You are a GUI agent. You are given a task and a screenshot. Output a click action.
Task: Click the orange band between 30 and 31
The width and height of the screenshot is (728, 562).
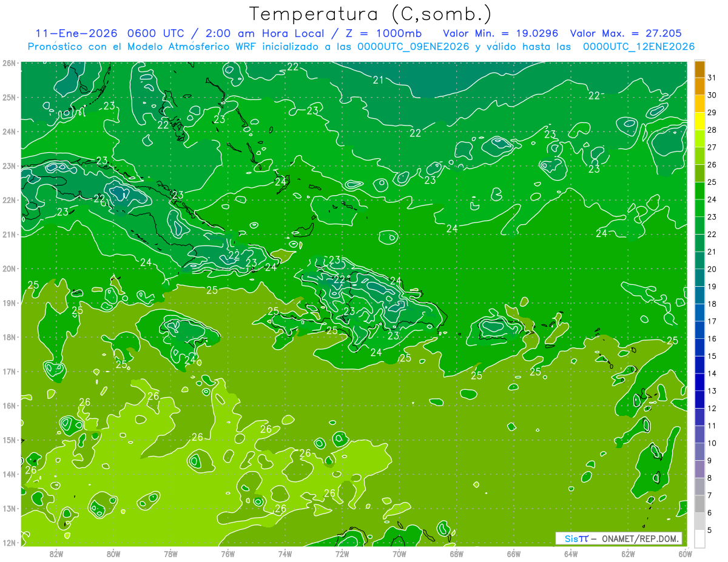click(699, 86)
